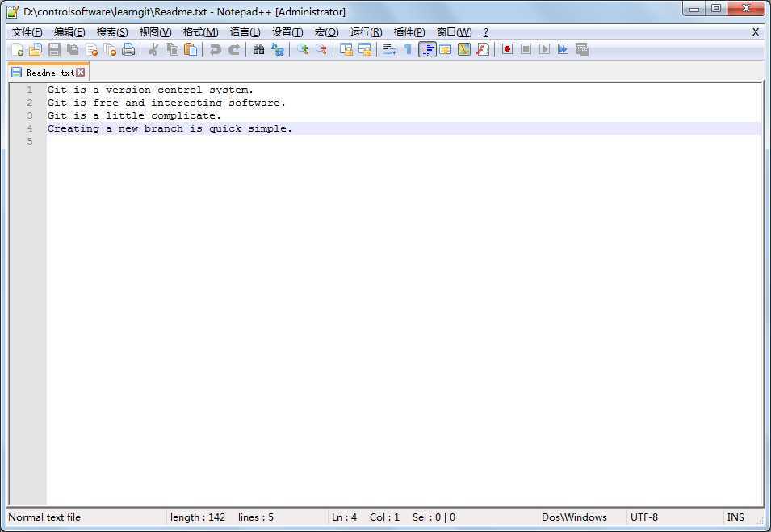Image resolution: width=771 pixels, height=532 pixels.
Task: Click "length : 142" in the status bar
Action: tap(198, 517)
